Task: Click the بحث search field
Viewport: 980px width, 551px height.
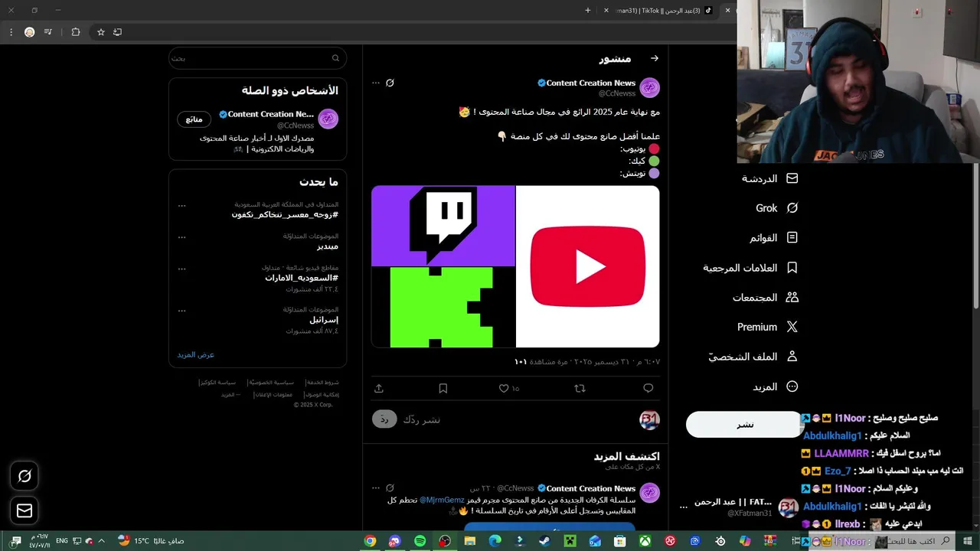Action: (257, 58)
